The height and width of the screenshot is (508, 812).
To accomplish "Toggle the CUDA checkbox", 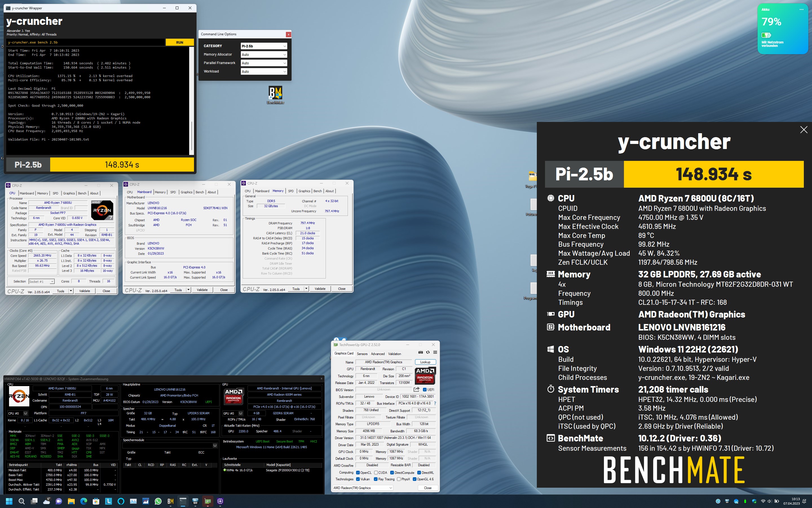I will pyautogui.click(x=376, y=473).
